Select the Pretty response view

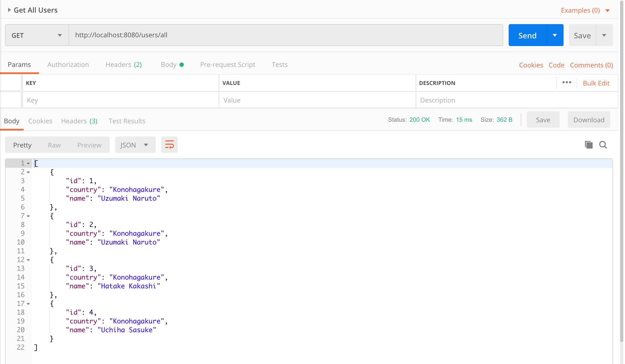[22, 145]
